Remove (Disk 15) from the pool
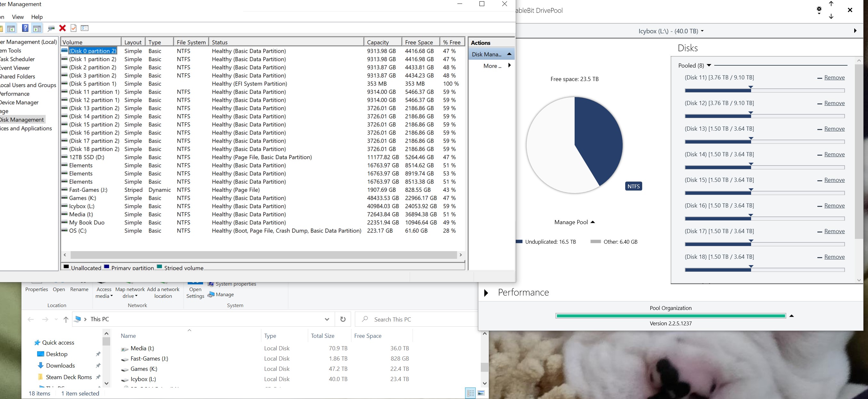Viewport: 868px width, 399px height. pyautogui.click(x=834, y=180)
